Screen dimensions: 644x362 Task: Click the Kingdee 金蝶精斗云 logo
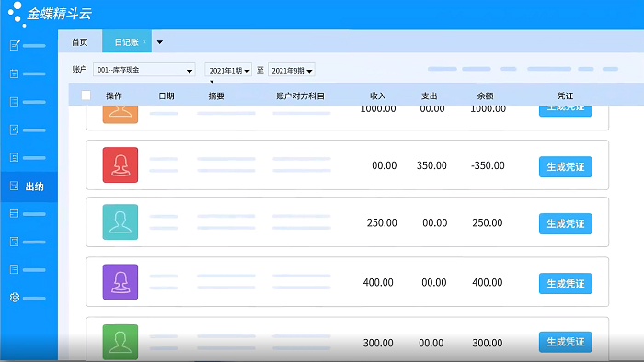(50, 14)
